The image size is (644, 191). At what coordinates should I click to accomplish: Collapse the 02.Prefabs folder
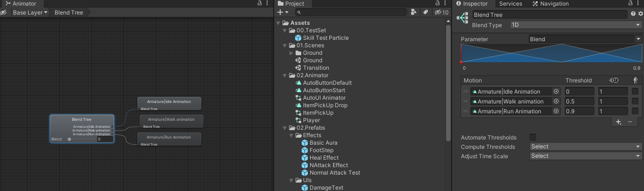point(285,128)
